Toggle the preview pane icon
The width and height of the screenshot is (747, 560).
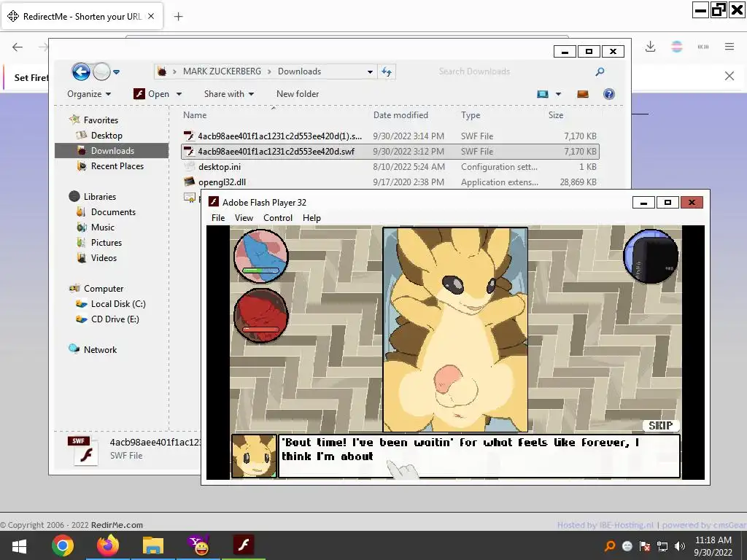coord(583,94)
